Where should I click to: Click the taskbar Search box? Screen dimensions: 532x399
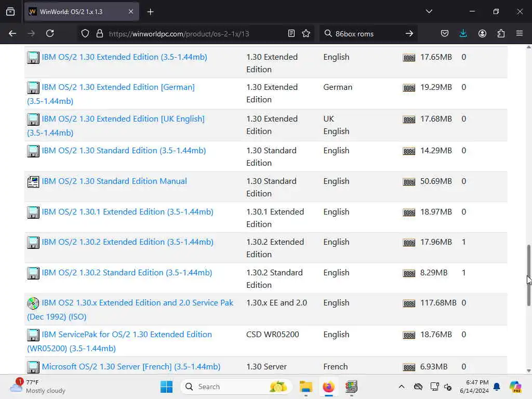point(236,387)
